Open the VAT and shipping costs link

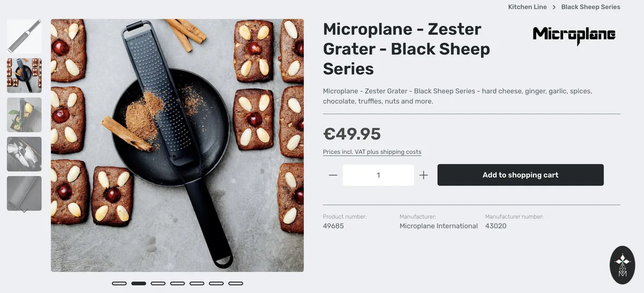click(372, 152)
